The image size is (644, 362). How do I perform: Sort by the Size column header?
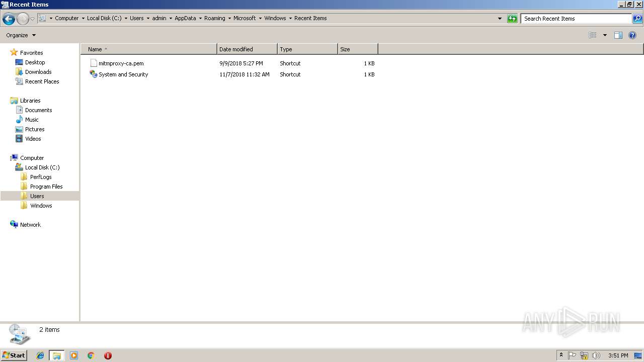(x=358, y=49)
